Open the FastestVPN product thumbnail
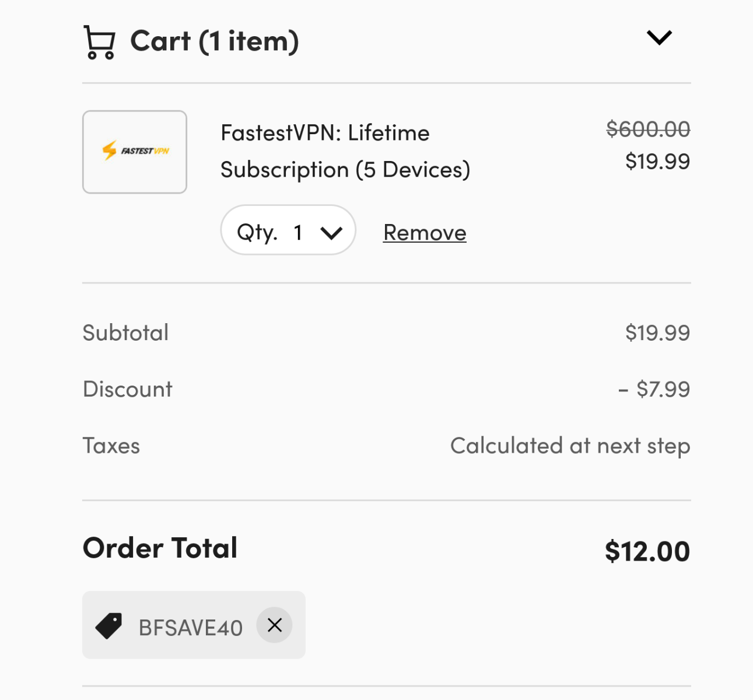The width and height of the screenshot is (753, 700). pyautogui.click(x=135, y=152)
